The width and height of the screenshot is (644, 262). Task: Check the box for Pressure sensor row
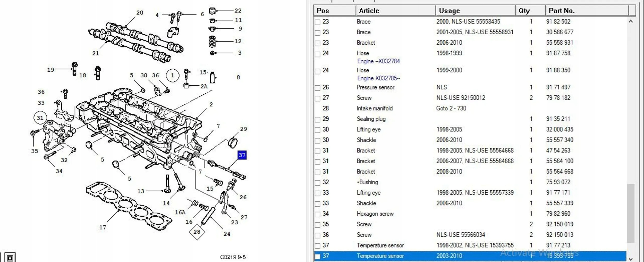click(318, 88)
